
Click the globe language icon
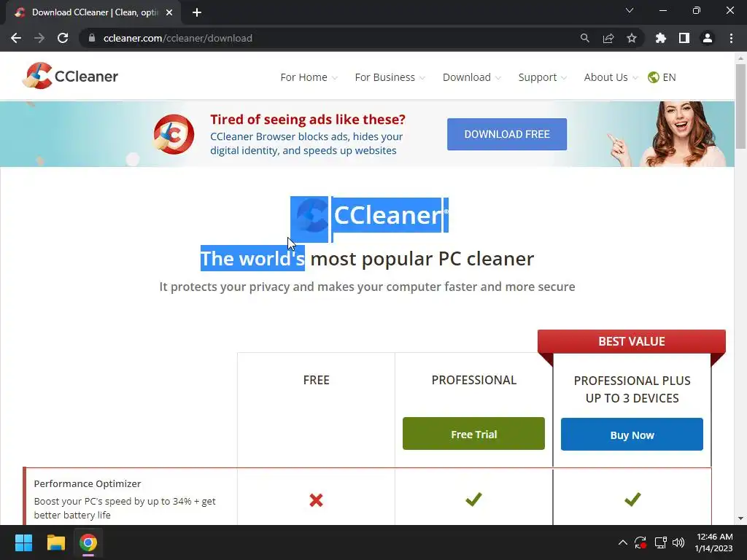coord(653,77)
